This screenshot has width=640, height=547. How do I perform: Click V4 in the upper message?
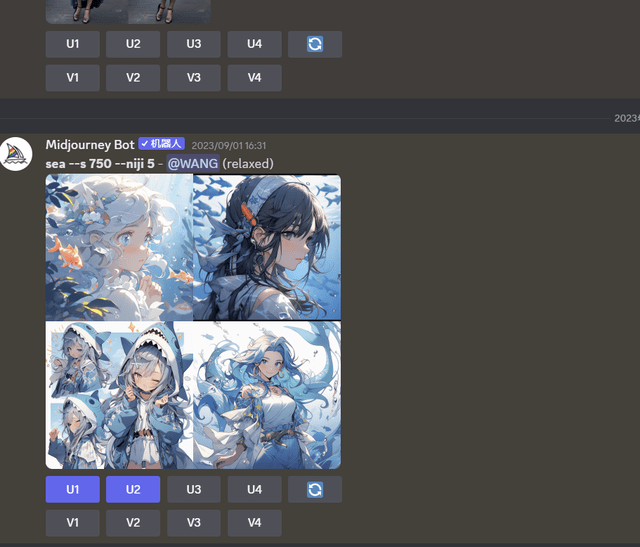(254, 78)
